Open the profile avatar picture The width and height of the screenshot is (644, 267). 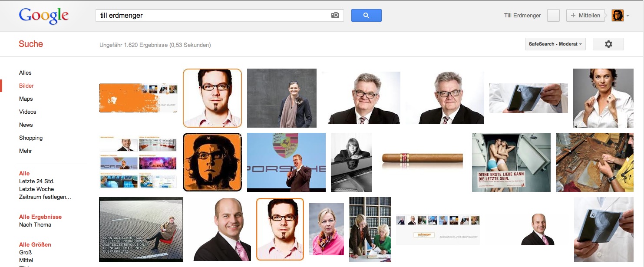coord(617,16)
